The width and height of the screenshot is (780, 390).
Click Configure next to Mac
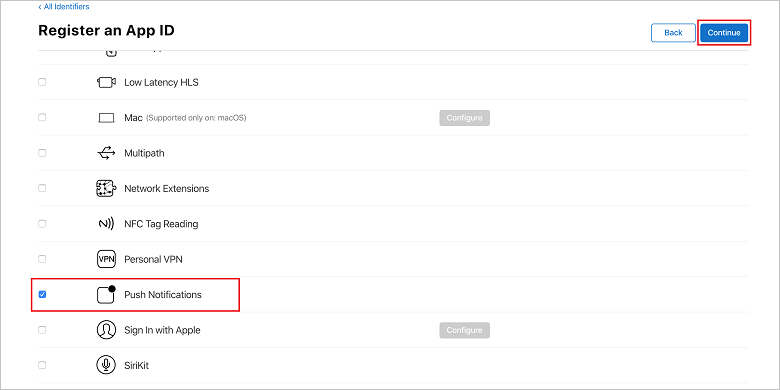point(464,118)
